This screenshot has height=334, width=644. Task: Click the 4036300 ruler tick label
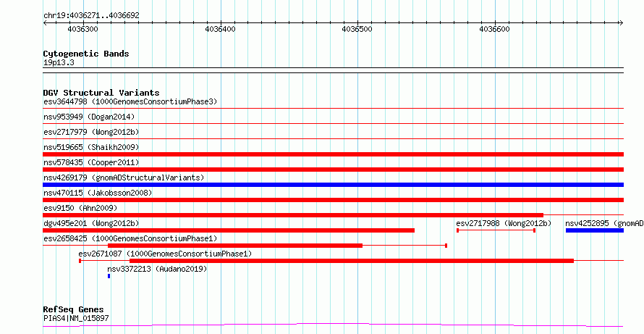(x=83, y=30)
